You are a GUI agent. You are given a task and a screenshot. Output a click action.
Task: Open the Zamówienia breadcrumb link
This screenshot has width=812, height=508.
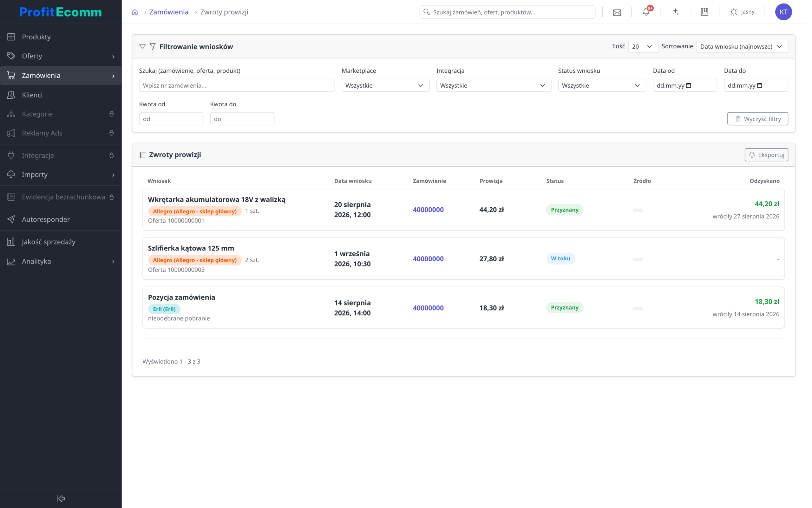[x=169, y=12]
